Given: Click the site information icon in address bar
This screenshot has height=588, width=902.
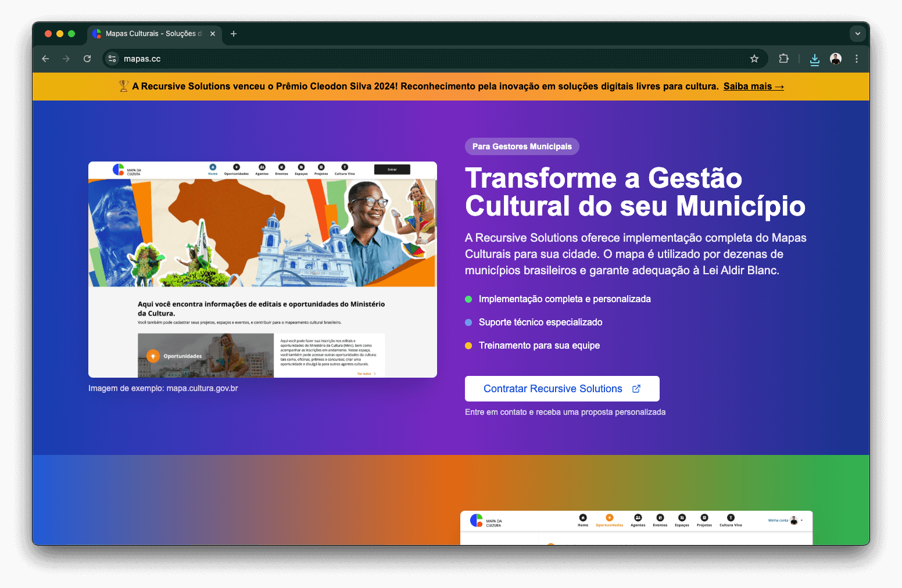Looking at the screenshot, I should [113, 59].
